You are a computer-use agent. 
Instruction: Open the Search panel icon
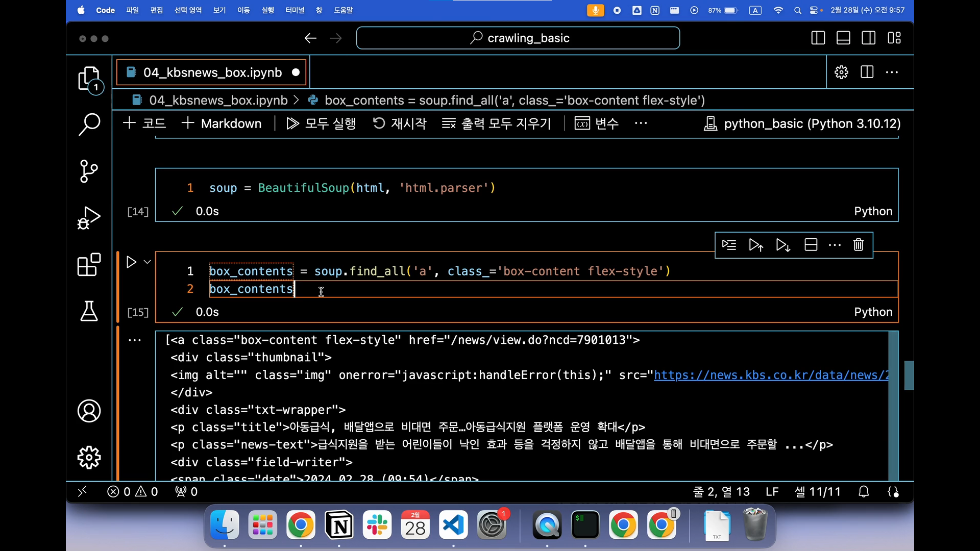pos(89,124)
